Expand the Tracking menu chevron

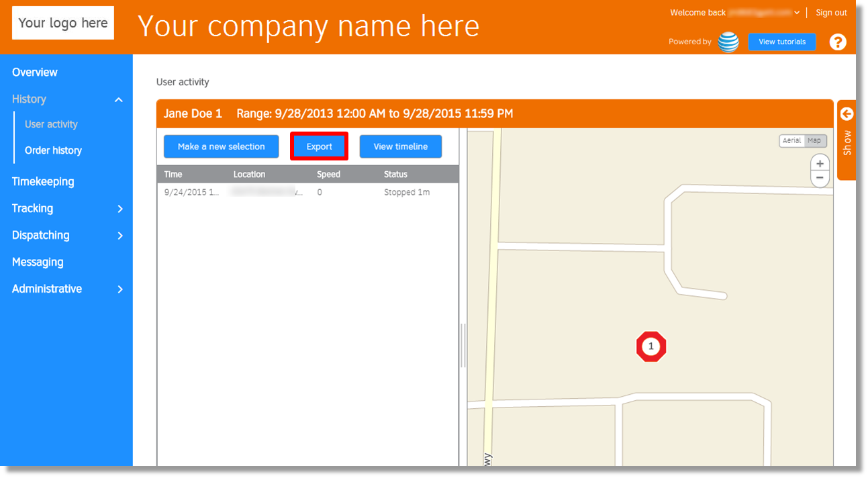tap(120, 209)
